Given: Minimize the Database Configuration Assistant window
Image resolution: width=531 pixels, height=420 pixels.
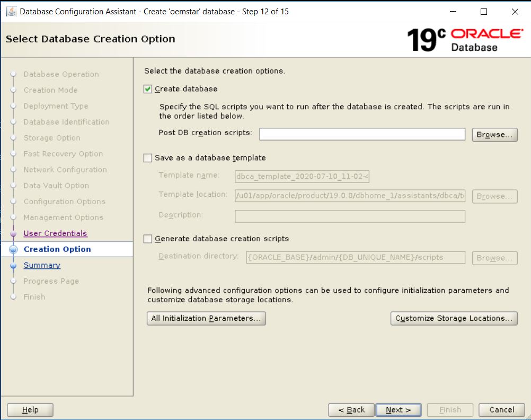Looking at the screenshot, I should (x=453, y=12).
